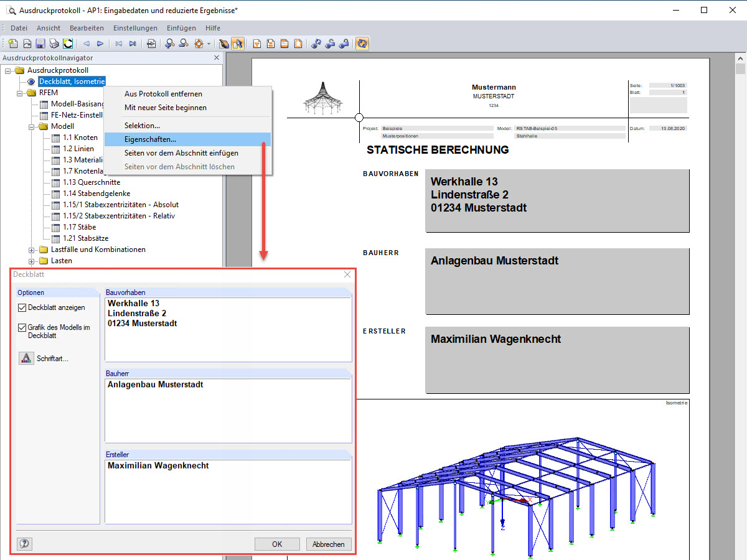Choose Eigenschaften... in context menu
The width and height of the screenshot is (747, 560).
[188, 139]
